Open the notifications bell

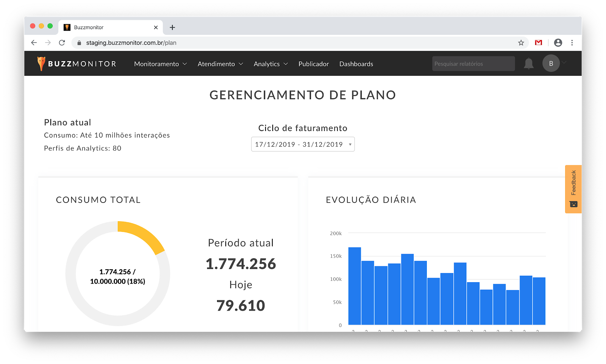click(x=528, y=64)
